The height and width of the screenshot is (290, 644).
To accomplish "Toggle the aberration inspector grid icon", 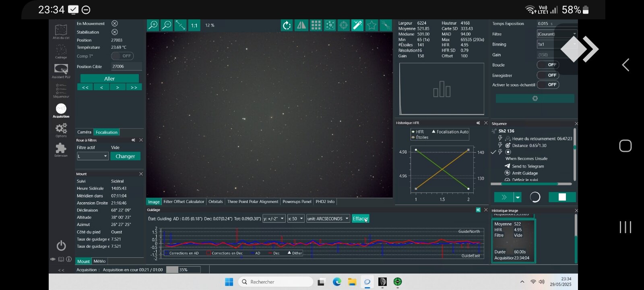I will pos(316,25).
